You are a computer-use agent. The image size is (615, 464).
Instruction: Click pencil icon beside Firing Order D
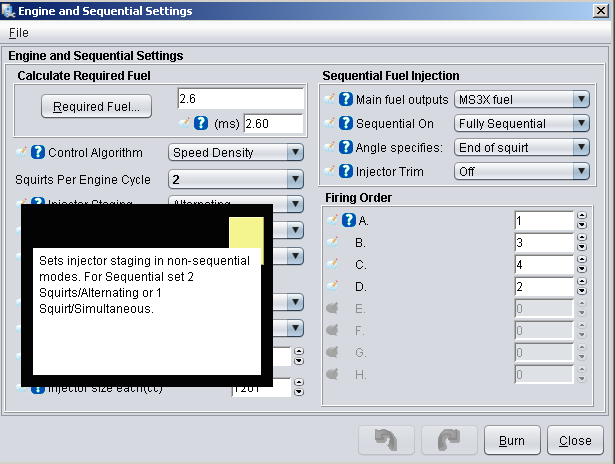point(333,285)
